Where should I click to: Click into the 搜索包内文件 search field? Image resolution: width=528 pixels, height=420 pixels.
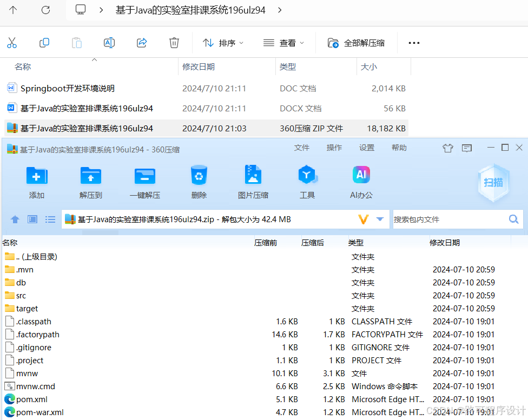450,219
